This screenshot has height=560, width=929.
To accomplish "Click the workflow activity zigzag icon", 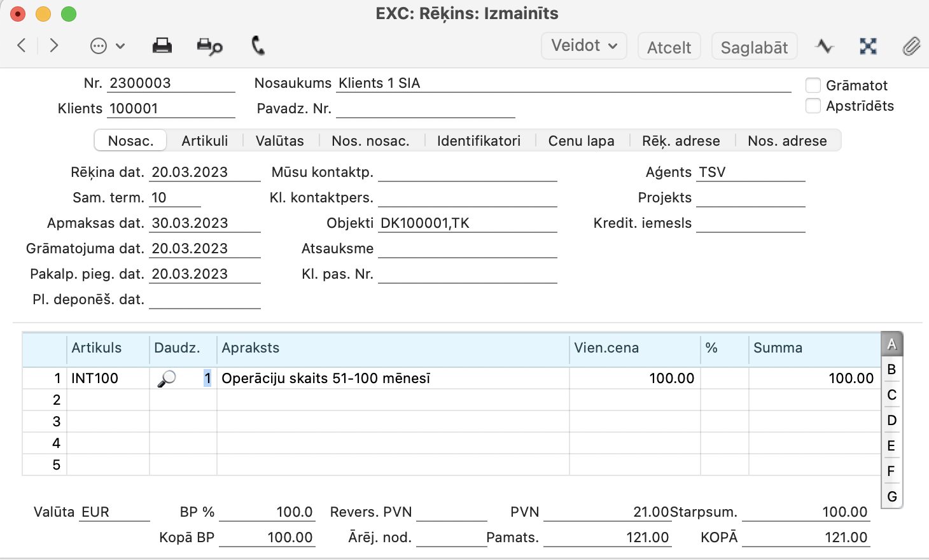I will tap(825, 46).
